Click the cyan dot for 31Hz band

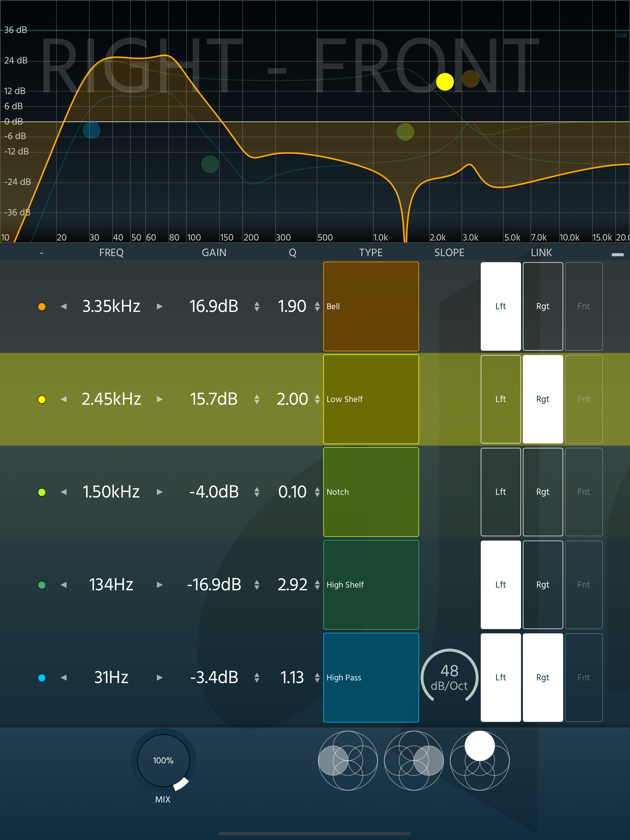coord(42,678)
